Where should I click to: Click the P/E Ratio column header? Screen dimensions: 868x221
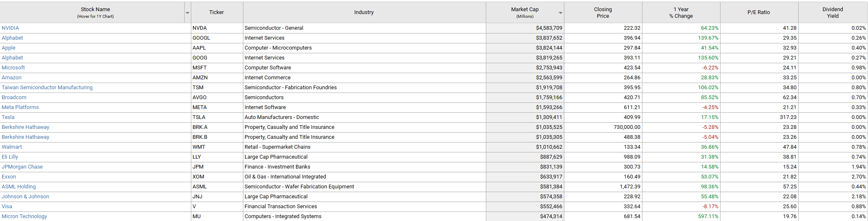click(759, 12)
